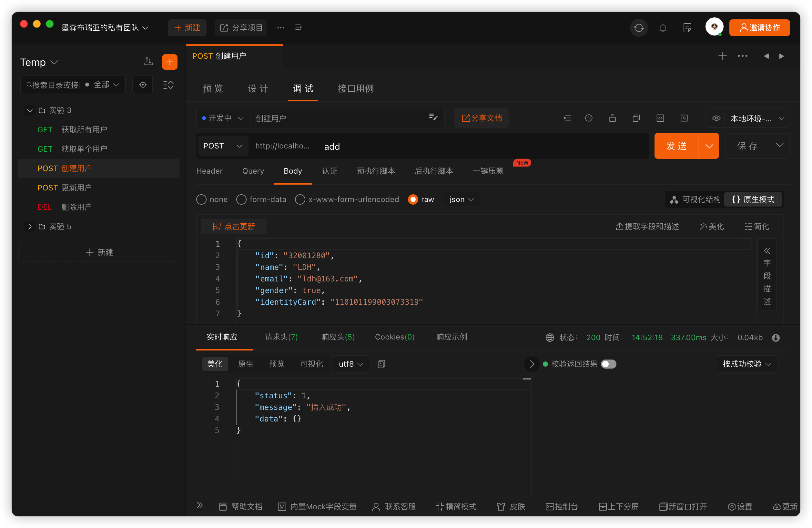The image size is (812, 528).
Task: Click the locate current API target icon
Action: tap(143, 85)
